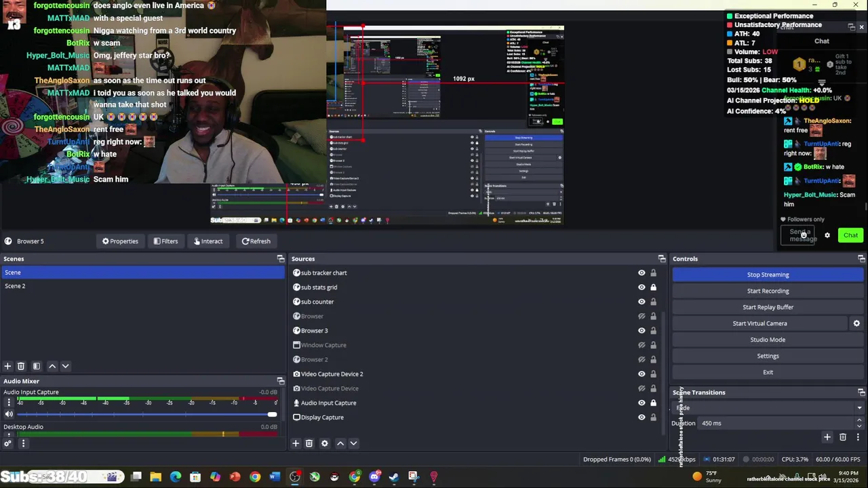Switch to Scene 2
868x488 pixels.
click(142, 286)
